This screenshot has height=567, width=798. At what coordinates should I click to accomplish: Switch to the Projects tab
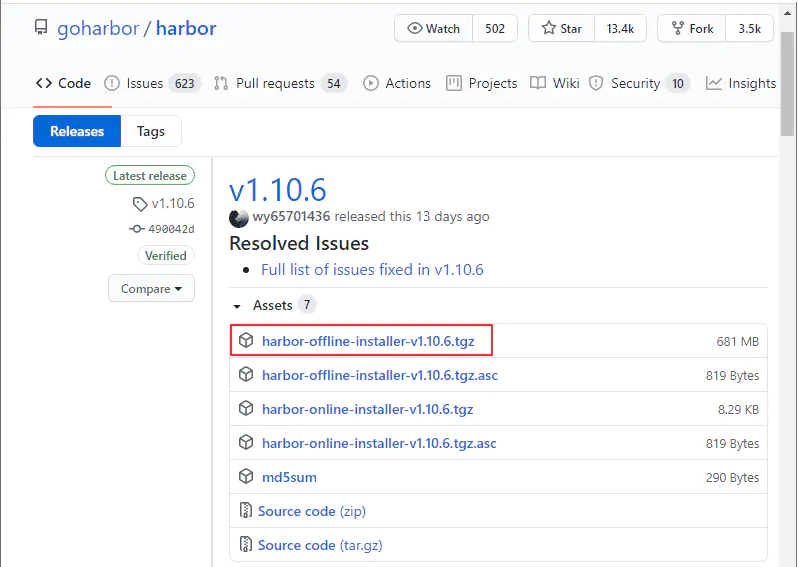pyautogui.click(x=481, y=83)
